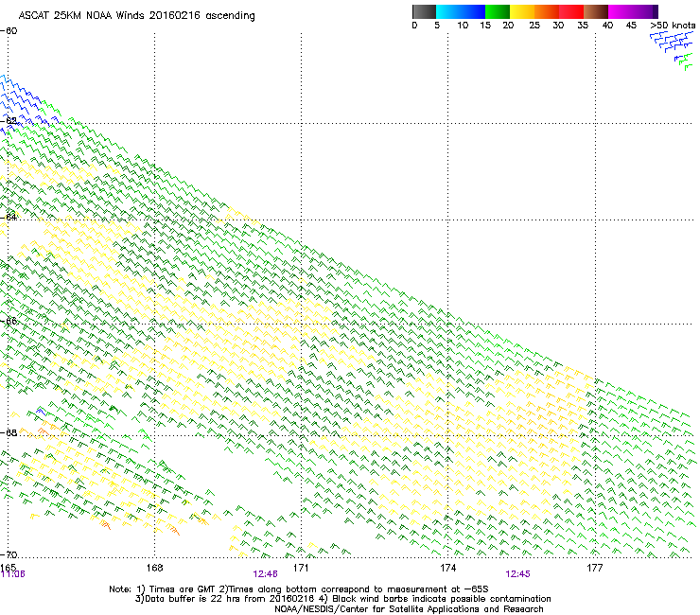
Task: Click the note line '3)Data buffer is 22 hrs'
Action: (x=342, y=599)
